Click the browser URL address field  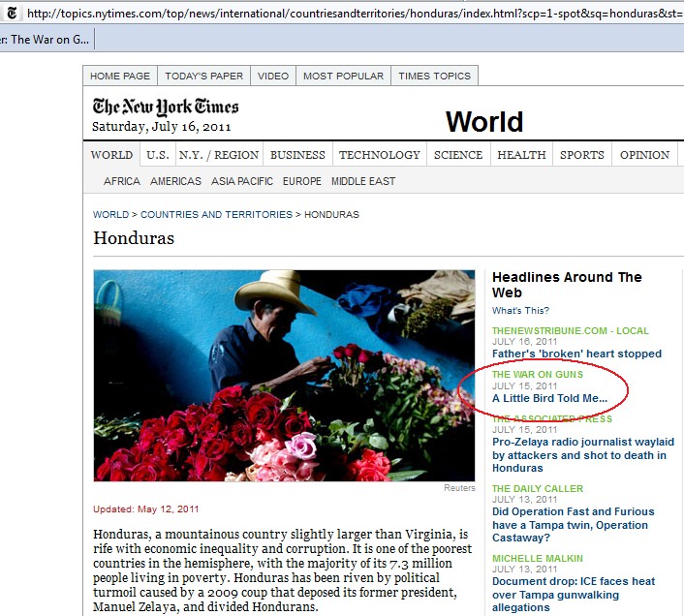[x=354, y=14]
